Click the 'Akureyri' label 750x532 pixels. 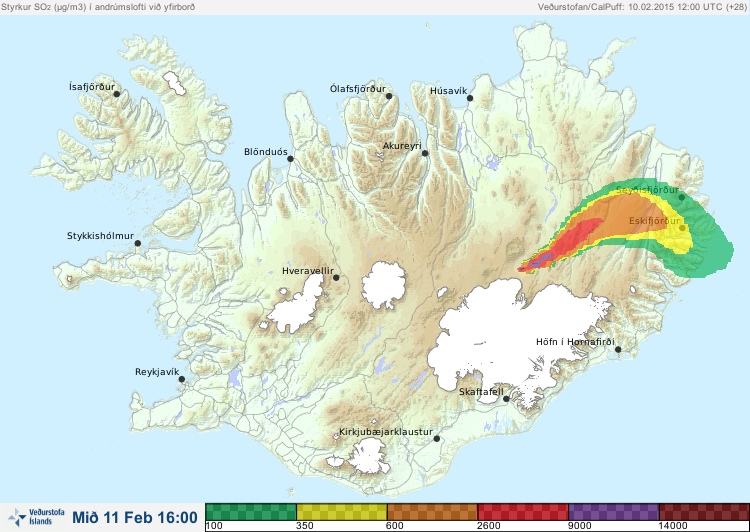point(402,146)
